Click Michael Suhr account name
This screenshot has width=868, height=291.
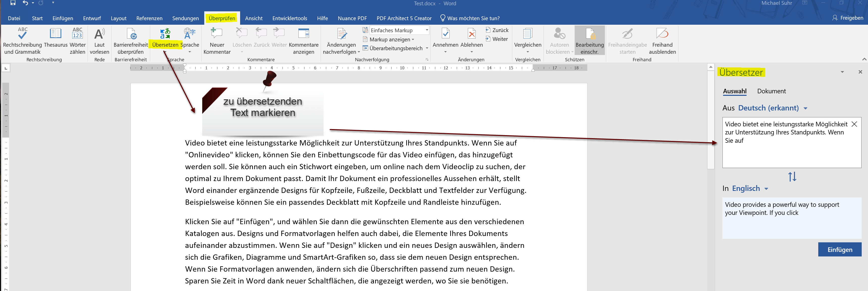[x=776, y=3]
